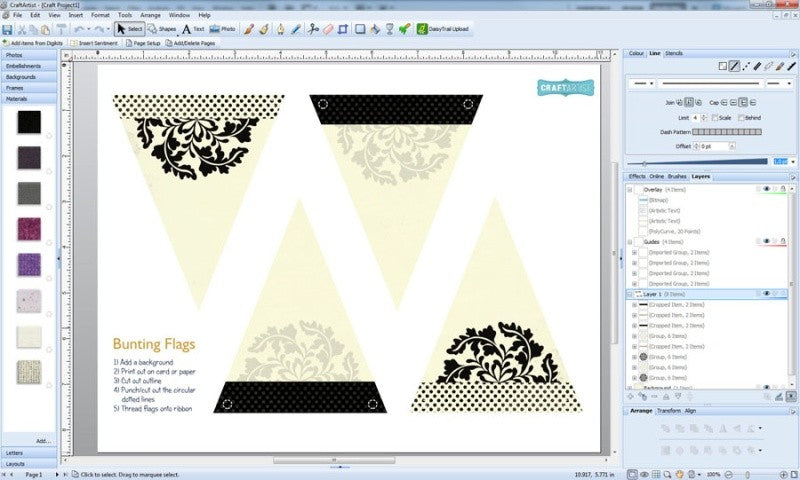The image size is (800, 480).
Task: Open the Photos sidebar category
Action: click(29, 55)
